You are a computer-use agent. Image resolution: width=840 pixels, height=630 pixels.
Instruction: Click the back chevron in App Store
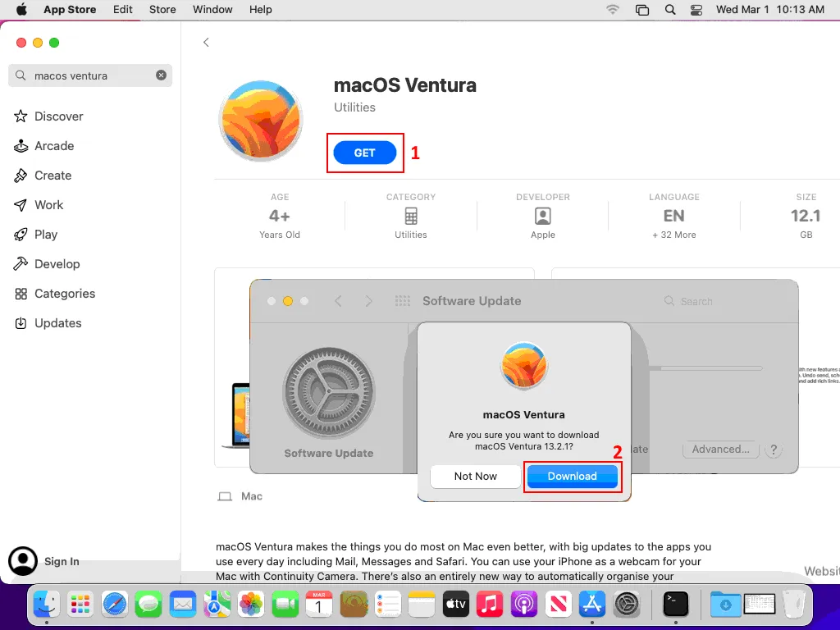206,43
